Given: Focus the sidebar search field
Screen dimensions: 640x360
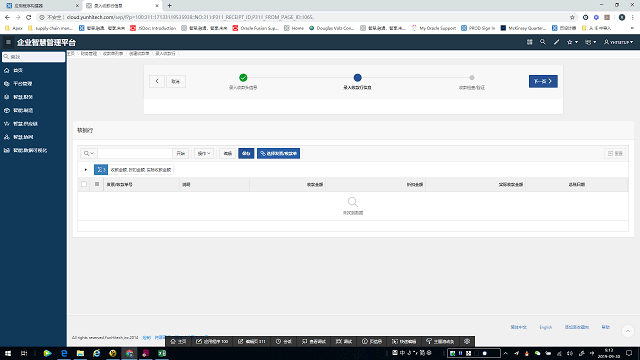Looking at the screenshot, I should [33, 57].
